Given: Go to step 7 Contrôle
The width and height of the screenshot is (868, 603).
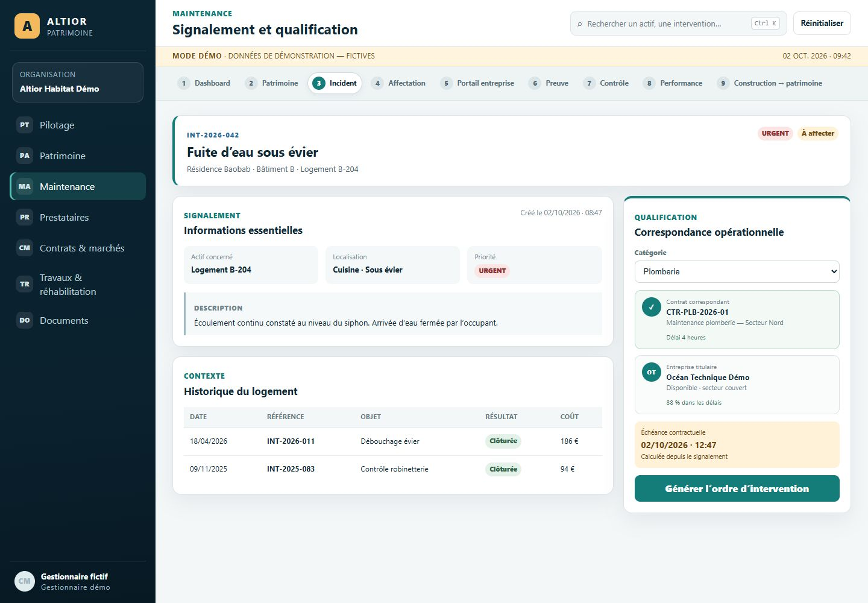Looking at the screenshot, I should (606, 83).
